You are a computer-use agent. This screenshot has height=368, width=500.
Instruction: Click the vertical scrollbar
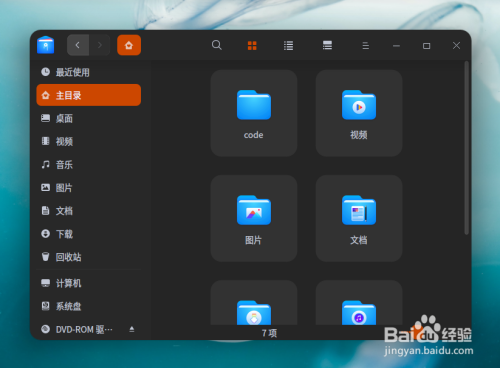point(467,148)
